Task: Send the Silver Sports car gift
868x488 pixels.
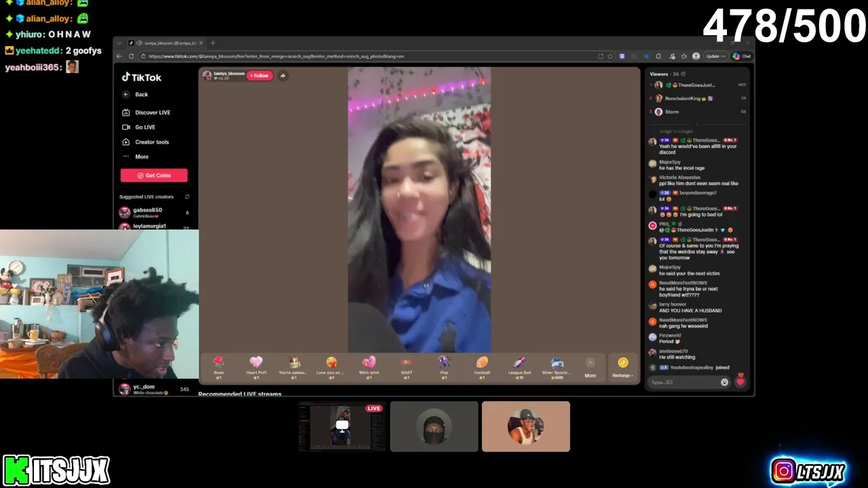Action: coord(557,367)
